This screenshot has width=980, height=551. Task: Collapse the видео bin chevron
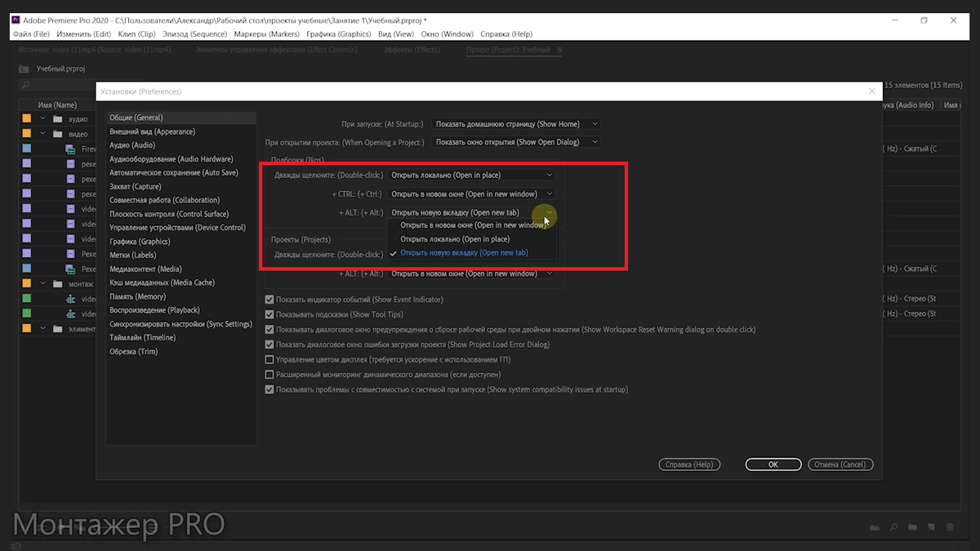point(43,133)
